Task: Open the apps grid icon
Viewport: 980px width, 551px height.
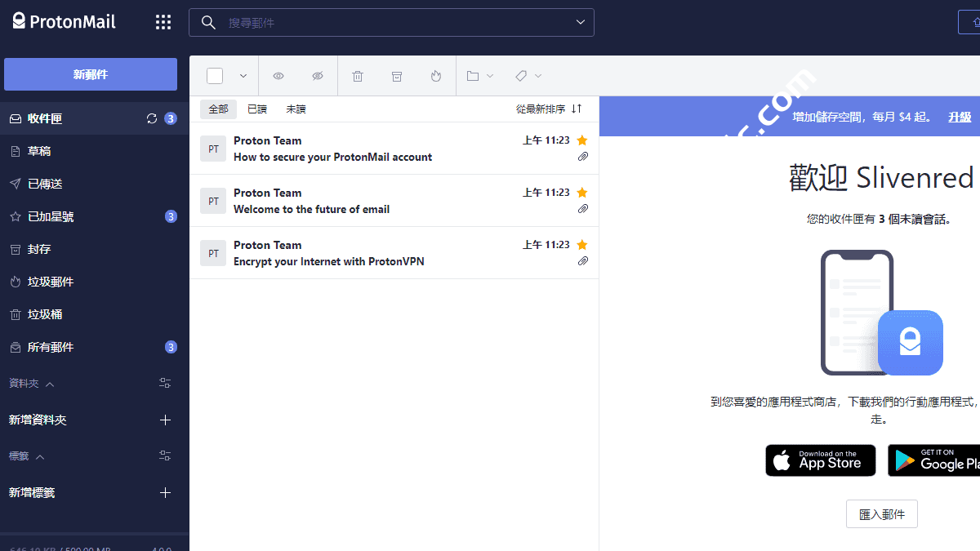Action: tap(163, 22)
